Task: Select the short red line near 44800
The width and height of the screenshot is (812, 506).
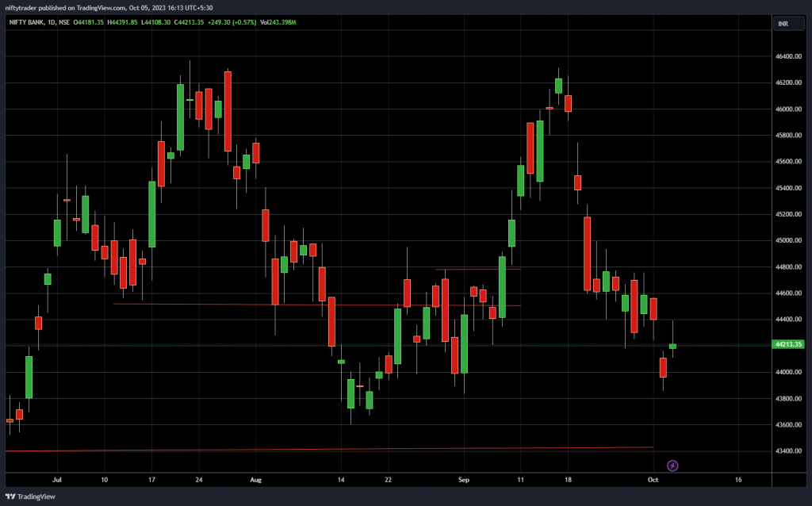Action: pyautogui.click(x=478, y=270)
